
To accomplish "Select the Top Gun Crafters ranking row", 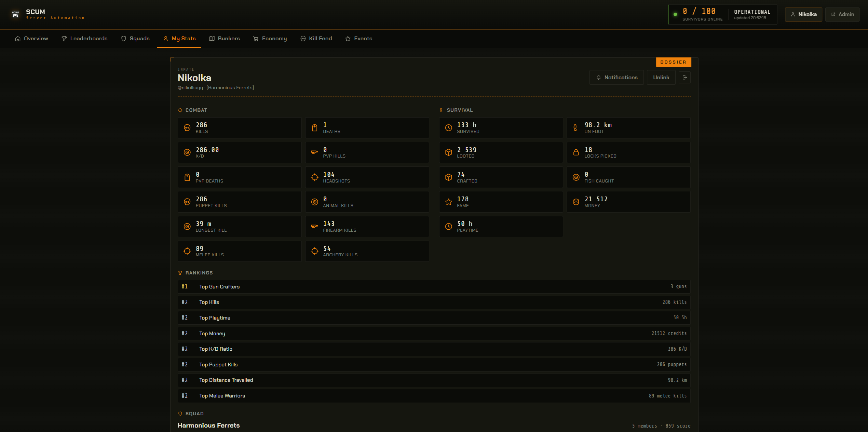I will (434, 287).
